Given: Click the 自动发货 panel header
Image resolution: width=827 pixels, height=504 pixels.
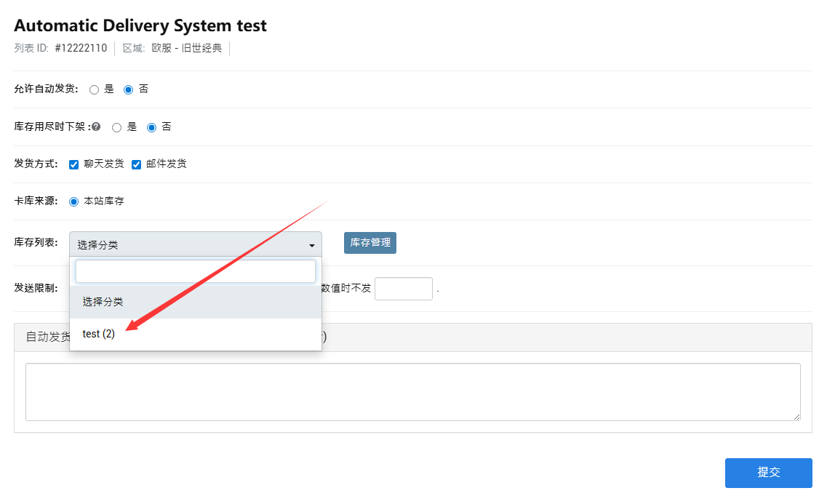Looking at the screenshot, I should click(x=567, y=337).
